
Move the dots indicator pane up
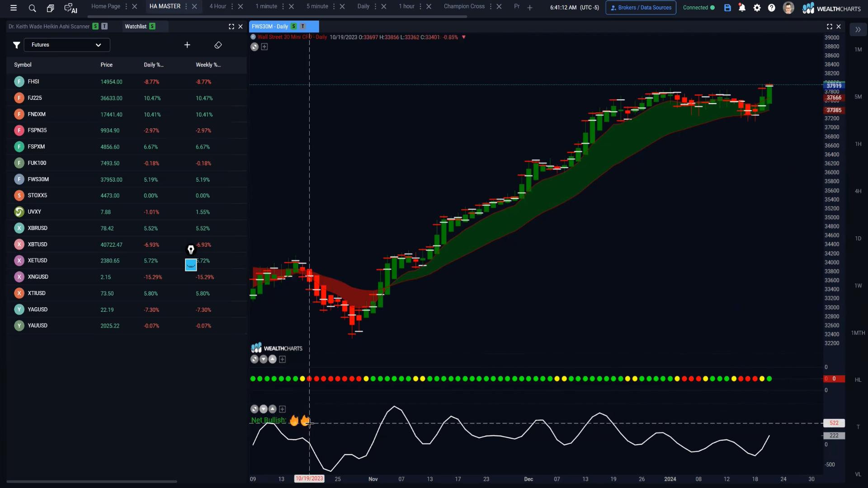pyautogui.click(x=273, y=359)
